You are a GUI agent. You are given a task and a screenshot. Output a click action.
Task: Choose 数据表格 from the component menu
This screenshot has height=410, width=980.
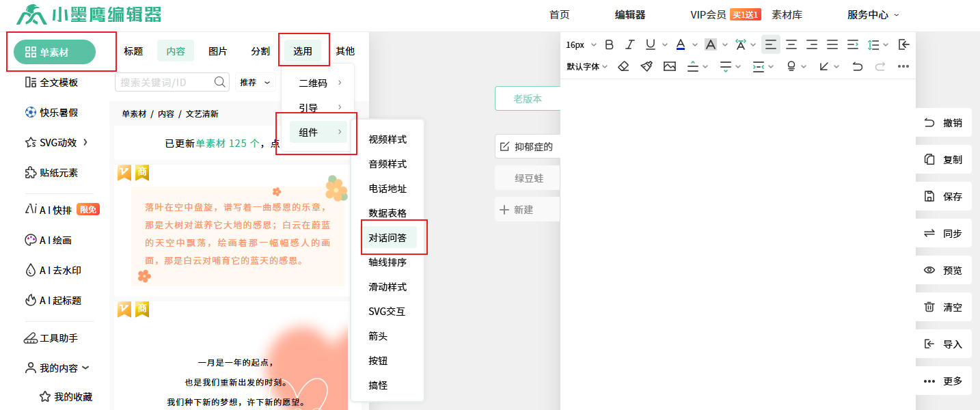[x=387, y=213]
